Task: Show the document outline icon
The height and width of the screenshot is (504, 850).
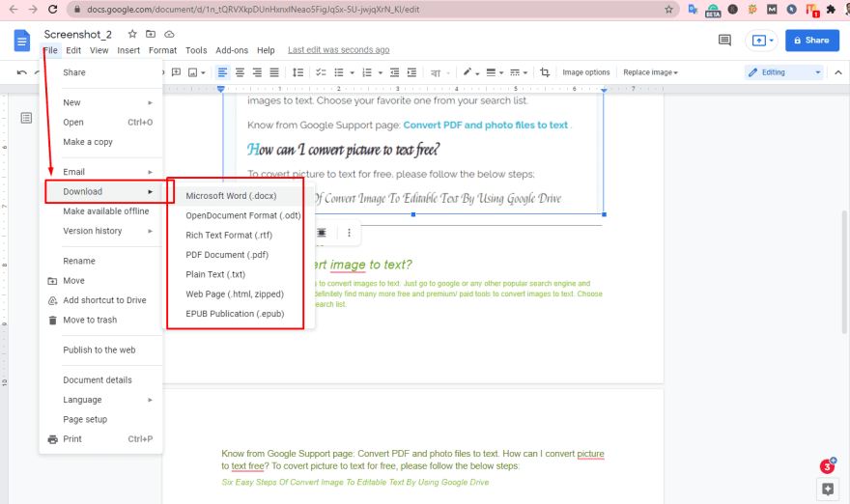Action: (26, 118)
